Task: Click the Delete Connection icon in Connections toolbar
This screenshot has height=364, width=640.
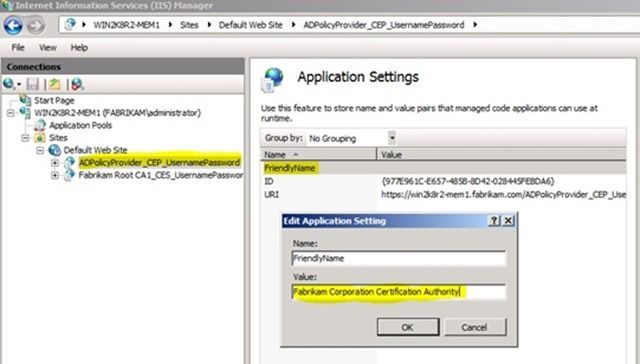Action: (x=77, y=84)
